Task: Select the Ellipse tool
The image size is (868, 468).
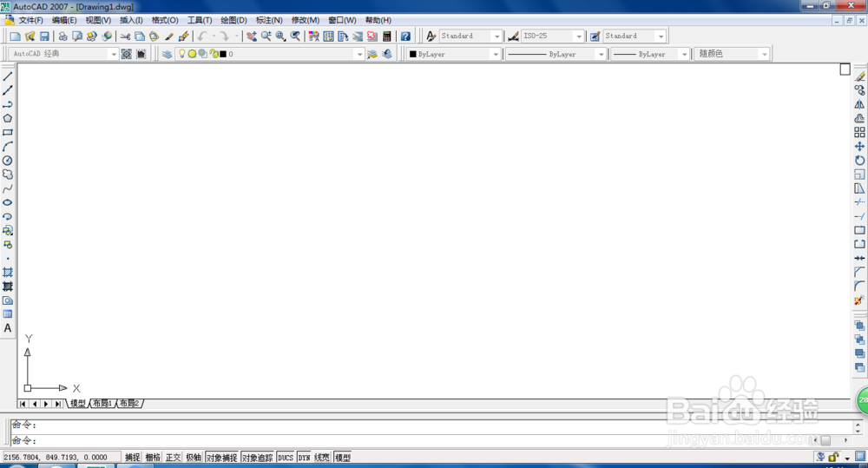Action: [8, 202]
